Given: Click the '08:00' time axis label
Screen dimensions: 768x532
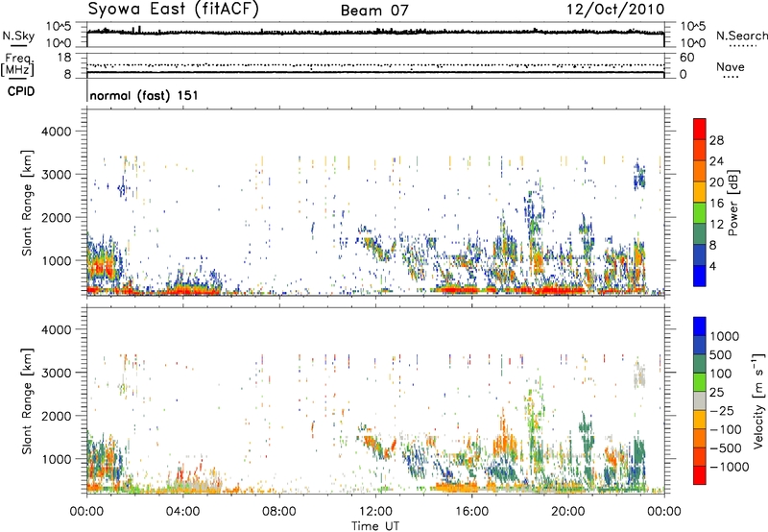Looking at the screenshot, I should click(278, 512).
